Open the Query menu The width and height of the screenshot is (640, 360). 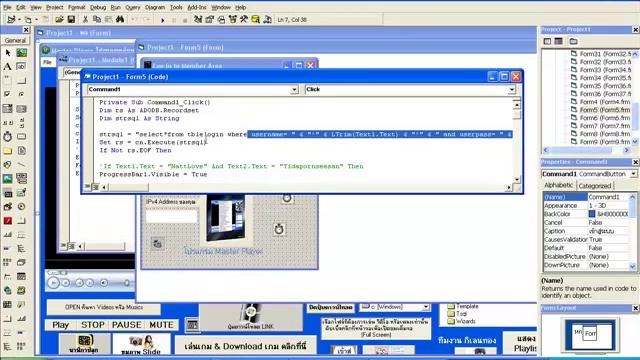coord(133,7)
